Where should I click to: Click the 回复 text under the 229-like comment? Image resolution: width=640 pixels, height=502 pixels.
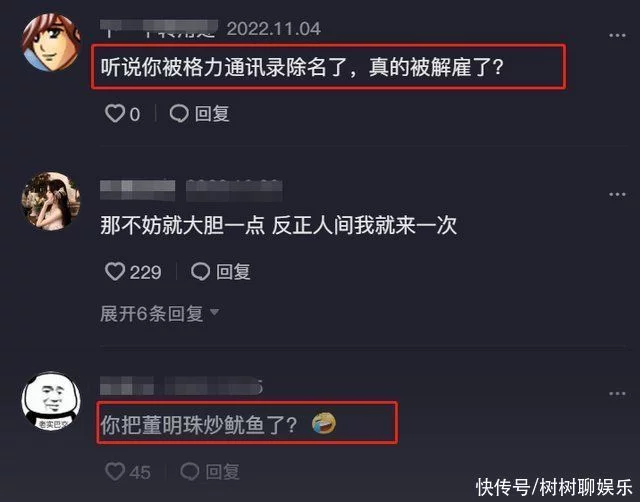point(233,272)
